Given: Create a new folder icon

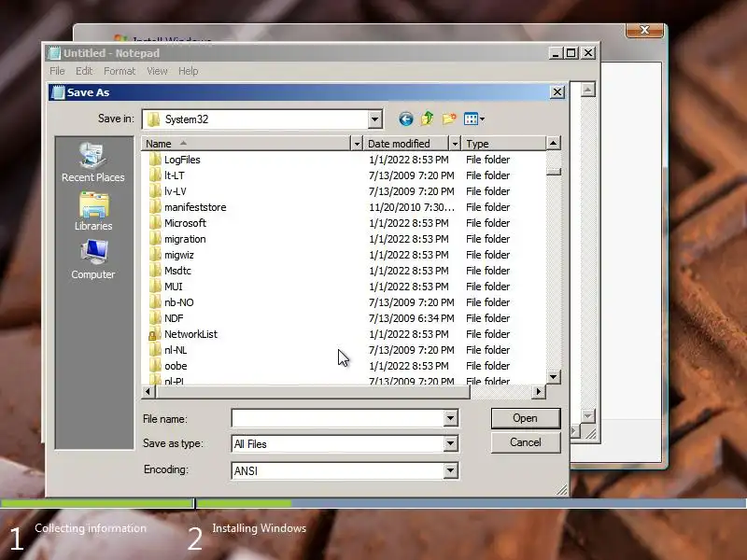Looking at the screenshot, I should (449, 119).
